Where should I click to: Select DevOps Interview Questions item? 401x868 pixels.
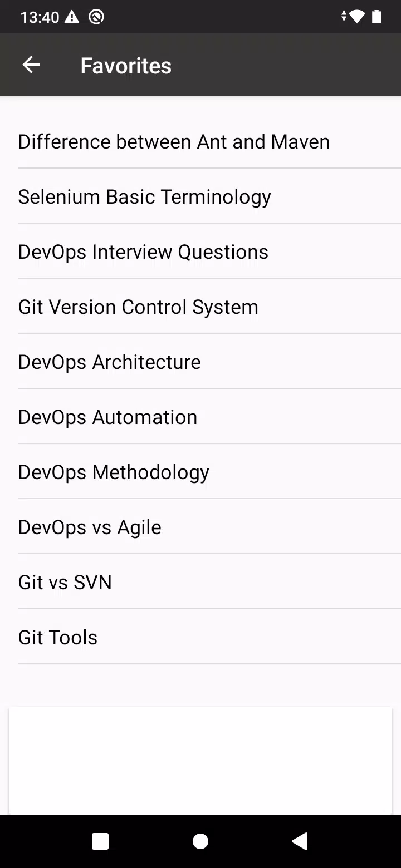200,251
